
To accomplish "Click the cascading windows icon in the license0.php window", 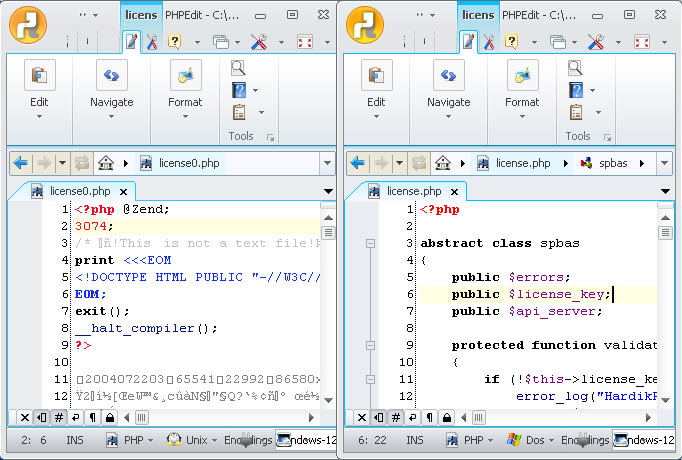I will pyautogui.click(x=221, y=42).
